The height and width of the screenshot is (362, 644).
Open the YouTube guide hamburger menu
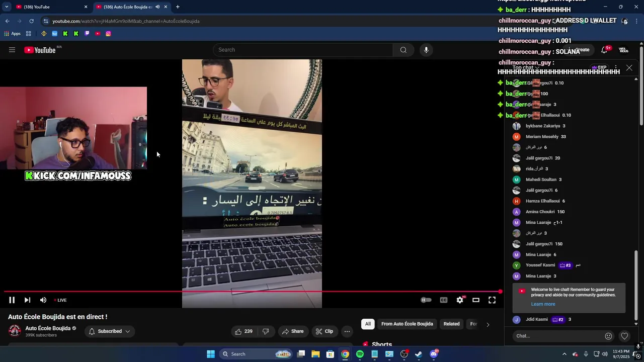[12, 50]
